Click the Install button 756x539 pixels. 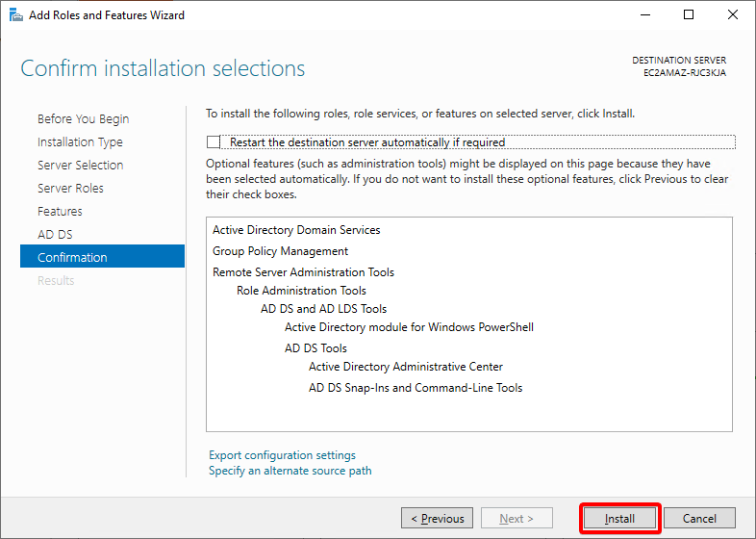(619, 518)
